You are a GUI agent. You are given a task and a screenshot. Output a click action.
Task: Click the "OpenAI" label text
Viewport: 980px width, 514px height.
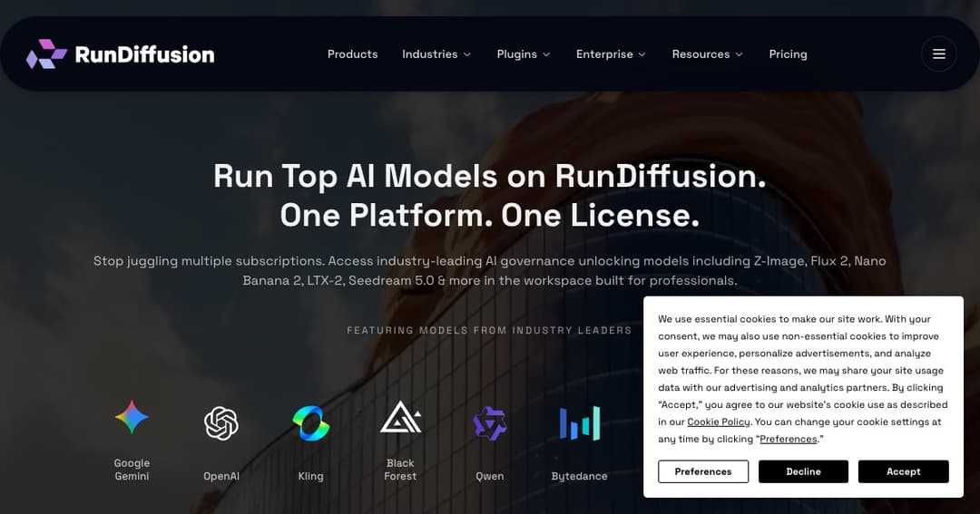pyautogui.click(x=221, y=476)
